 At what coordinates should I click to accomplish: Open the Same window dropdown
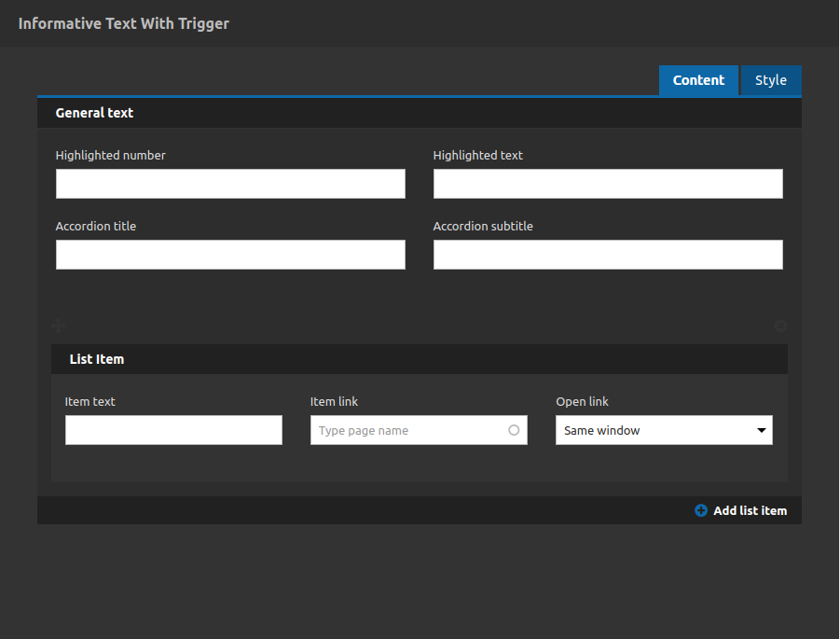[664, 430]
